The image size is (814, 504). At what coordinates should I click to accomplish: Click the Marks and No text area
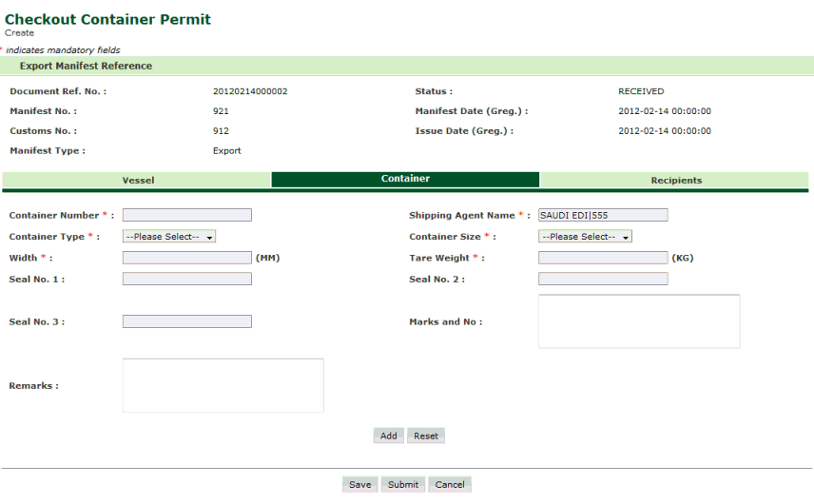[x=639, y=321]
